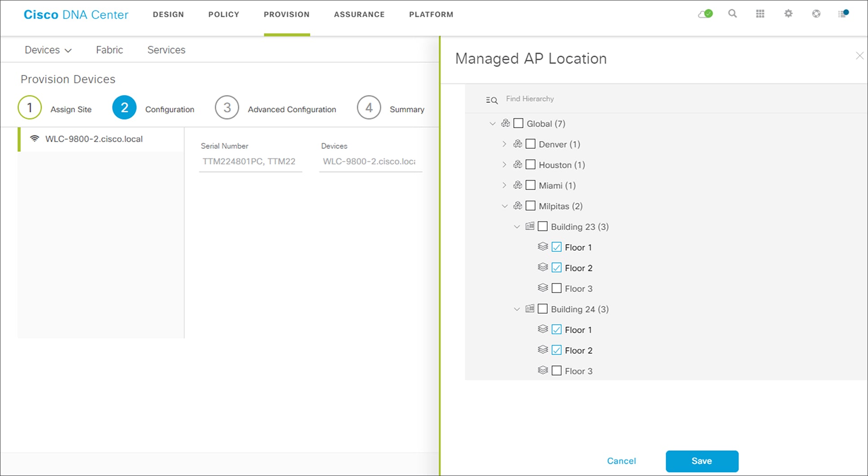Switch to the Fabric tab

click(109, 50)
